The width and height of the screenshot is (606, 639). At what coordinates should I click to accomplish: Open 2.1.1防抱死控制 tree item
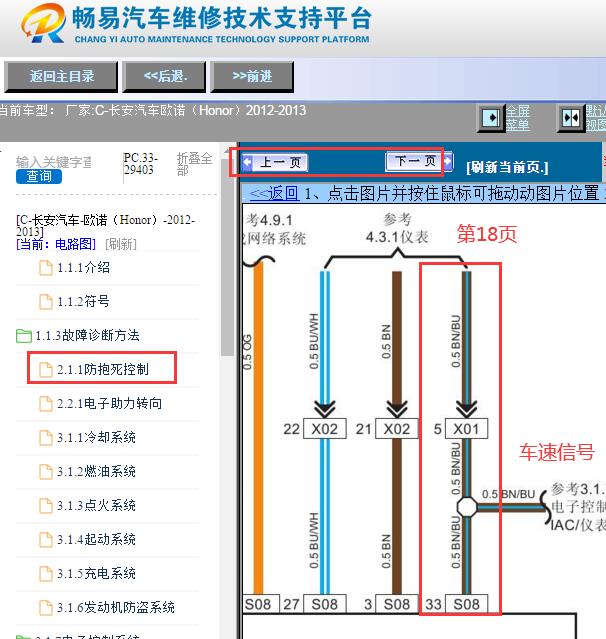click(x=103, y=369)
